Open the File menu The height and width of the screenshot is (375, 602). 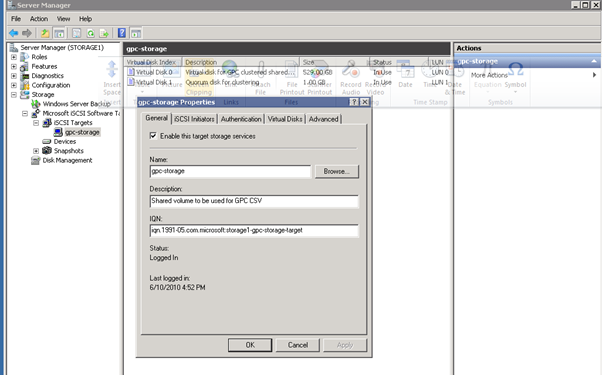(16, 19)
